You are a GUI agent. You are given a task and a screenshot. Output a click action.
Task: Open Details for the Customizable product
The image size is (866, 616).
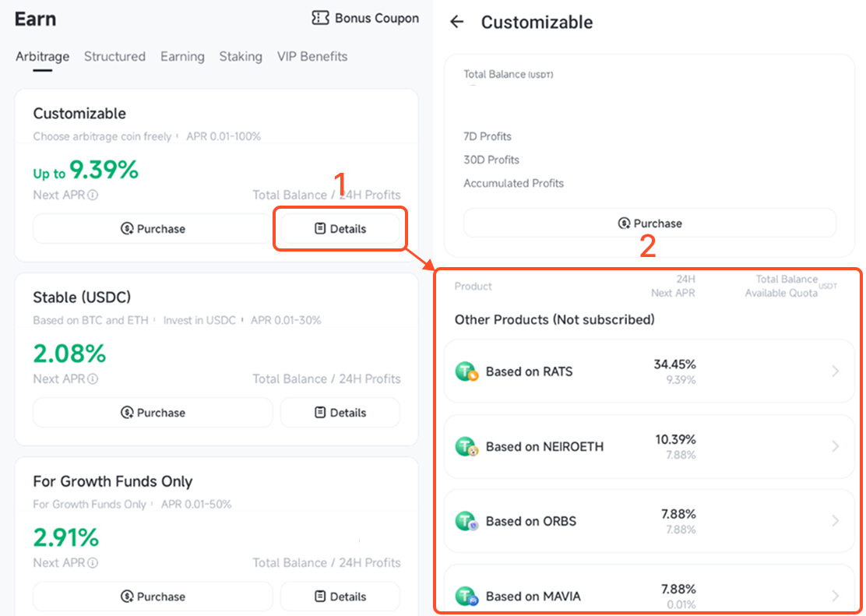(x=340, y=229)
